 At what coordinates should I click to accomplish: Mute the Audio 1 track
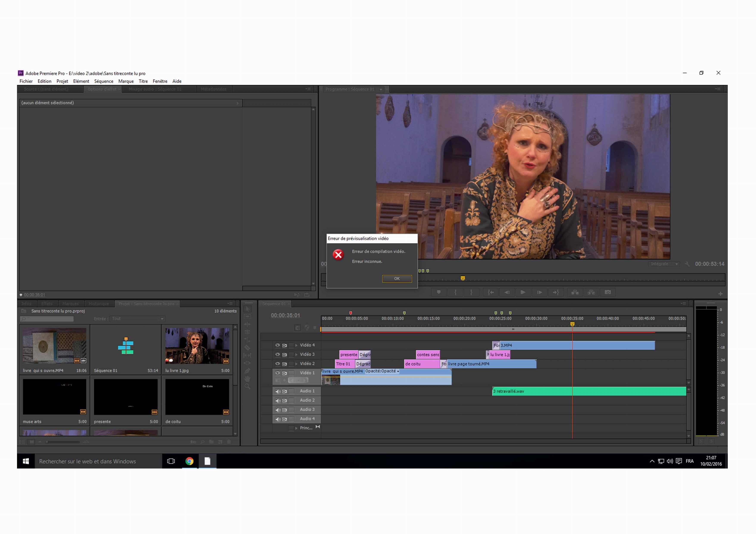278,391
